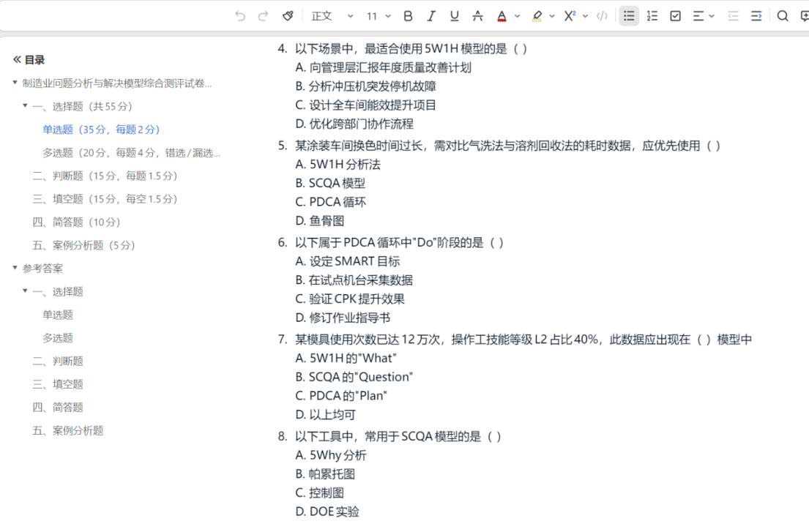Go to 四、简答题 under 参考答案
809x532 pixels.
click(58, 408)
